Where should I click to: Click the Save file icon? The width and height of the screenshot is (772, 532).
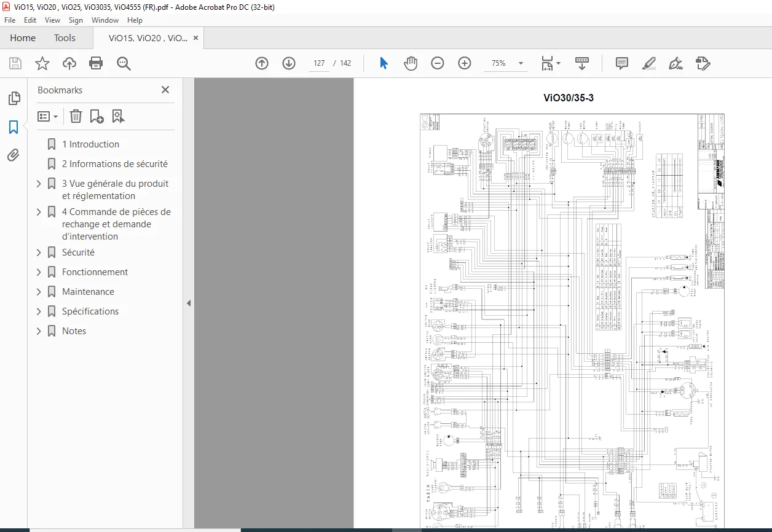pos(15,63)
